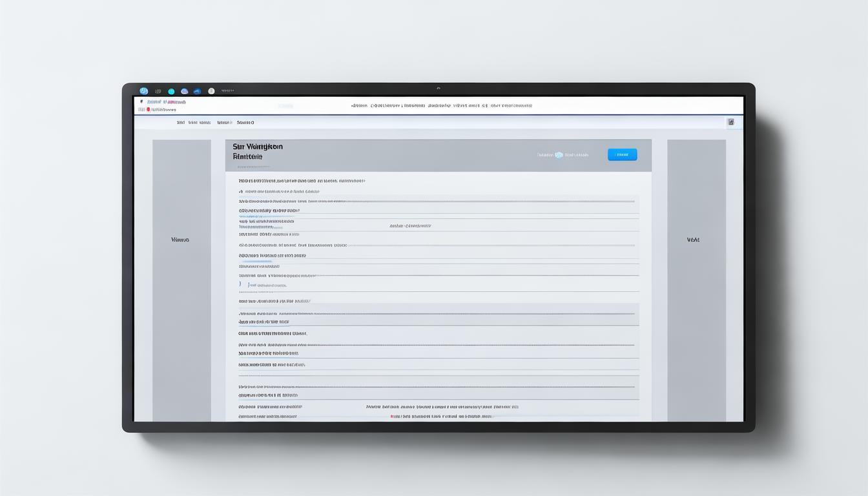
Task: Click the square icon at the toolbar's right end
Action: tap(731, 122)
